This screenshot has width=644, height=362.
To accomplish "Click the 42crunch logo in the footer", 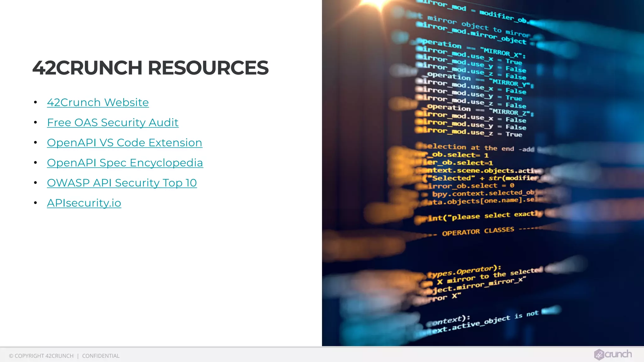I will click(x=613, y=354).
